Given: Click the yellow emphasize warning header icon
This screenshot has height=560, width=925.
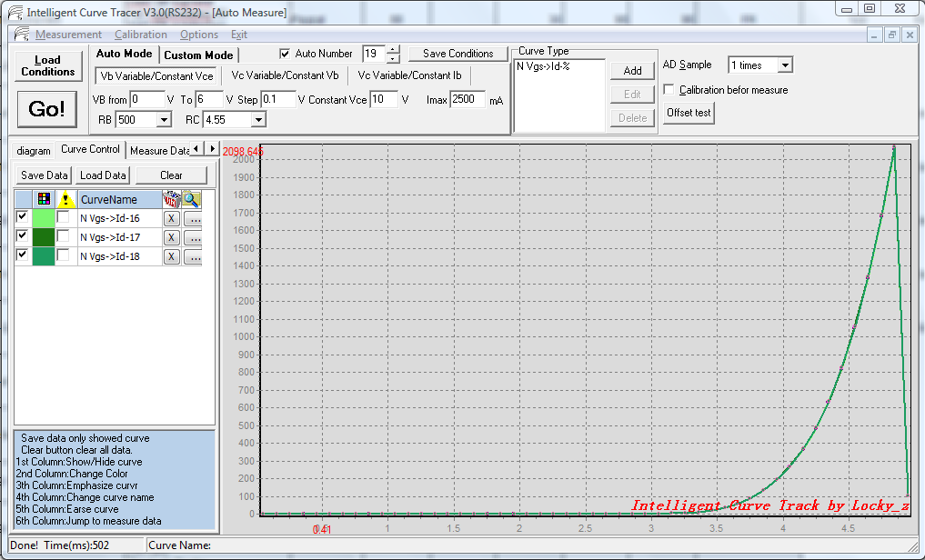Looking at the screenshot, I should 65,199.
